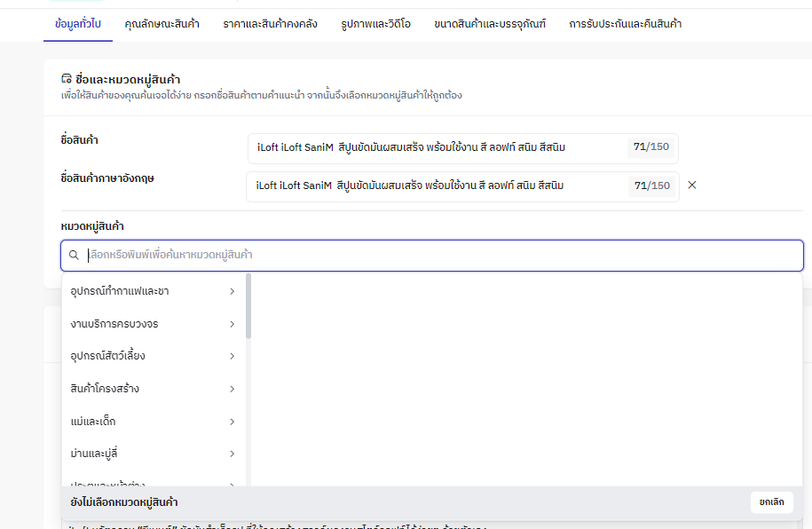Click the ชื่อและหมวดหมู่สินค้า section heading
Image resolution: width=812 pixels, height=529 pixels.
(128, 79)
